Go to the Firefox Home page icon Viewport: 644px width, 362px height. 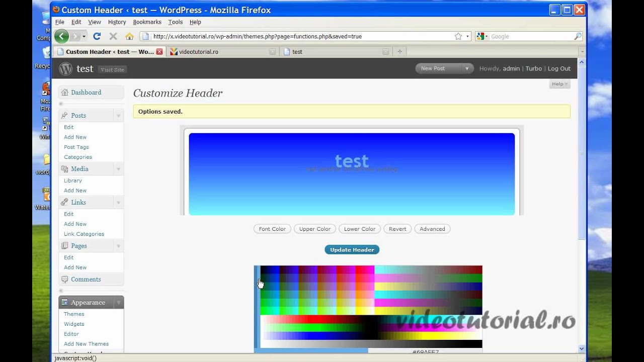(x=129, y=36)
